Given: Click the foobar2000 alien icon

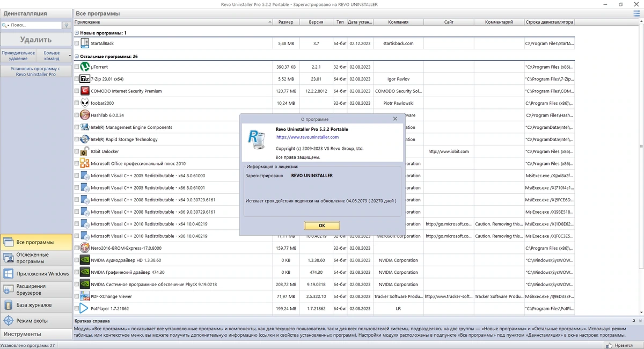Looking at the screenshot, I should point(84,103).
